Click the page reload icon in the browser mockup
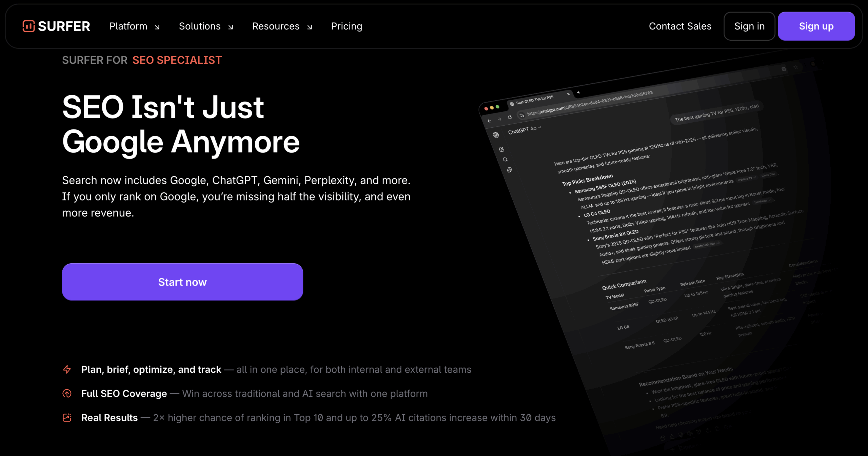 coord(510,118)
